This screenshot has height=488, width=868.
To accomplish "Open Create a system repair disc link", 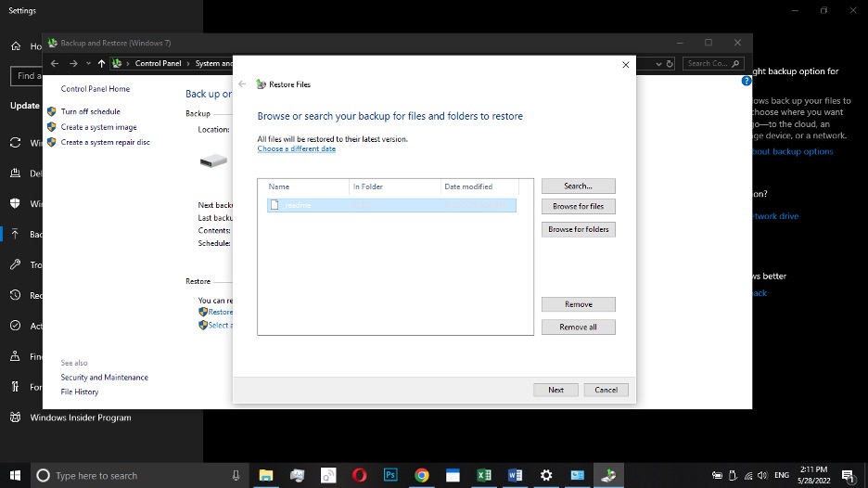I will [105, 142].
